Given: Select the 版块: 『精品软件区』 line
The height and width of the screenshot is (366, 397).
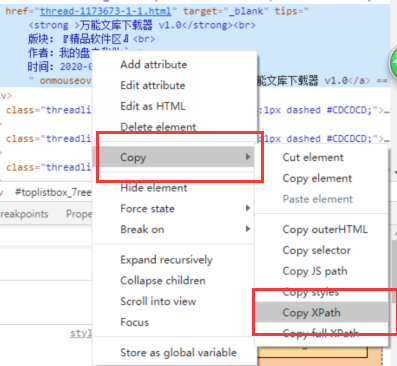Looking at the screenshot, I should (x=91, y=39).
